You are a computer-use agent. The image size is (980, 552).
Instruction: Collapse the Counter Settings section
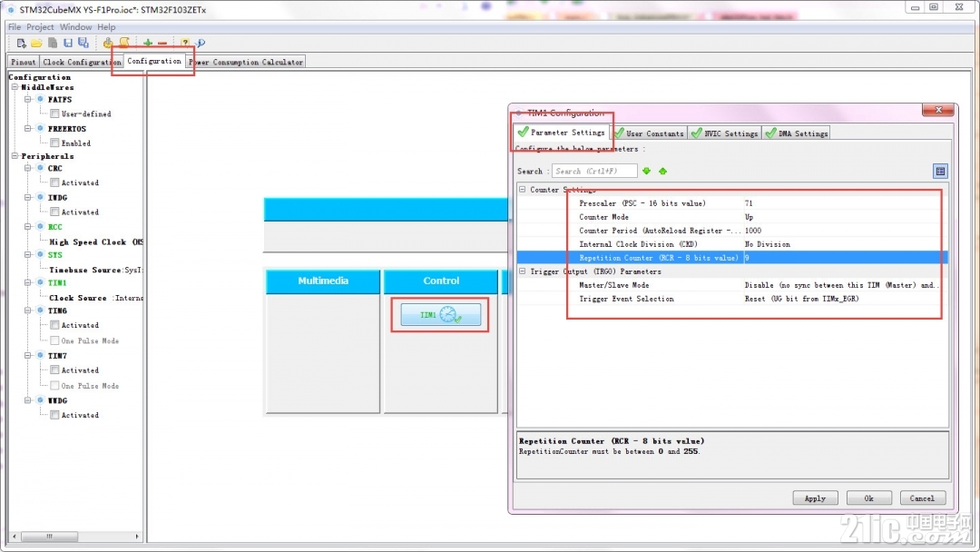click(x=523, y=190)
